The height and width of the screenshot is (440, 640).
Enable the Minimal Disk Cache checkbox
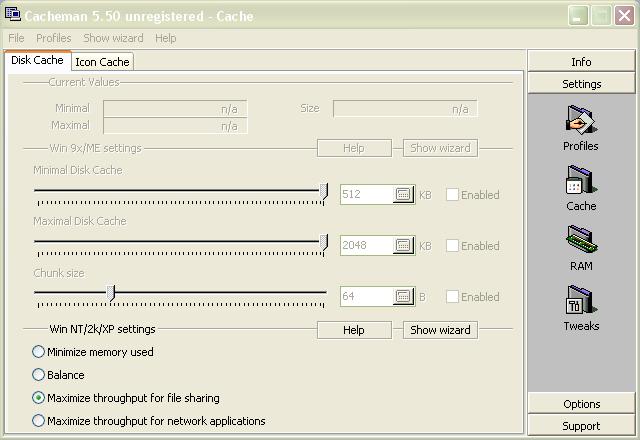[452, 195]
